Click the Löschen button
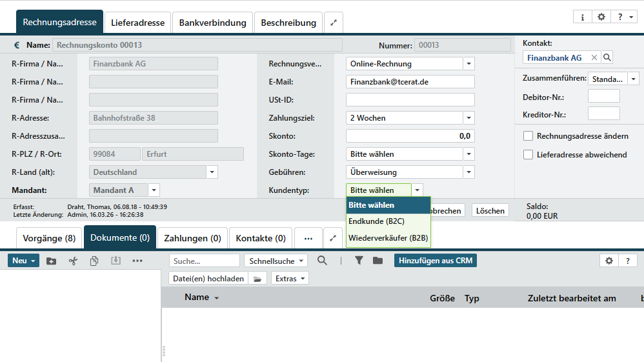The width and height of the screenshot is (644, 362). pyautogui.click(x=490, y=211)
